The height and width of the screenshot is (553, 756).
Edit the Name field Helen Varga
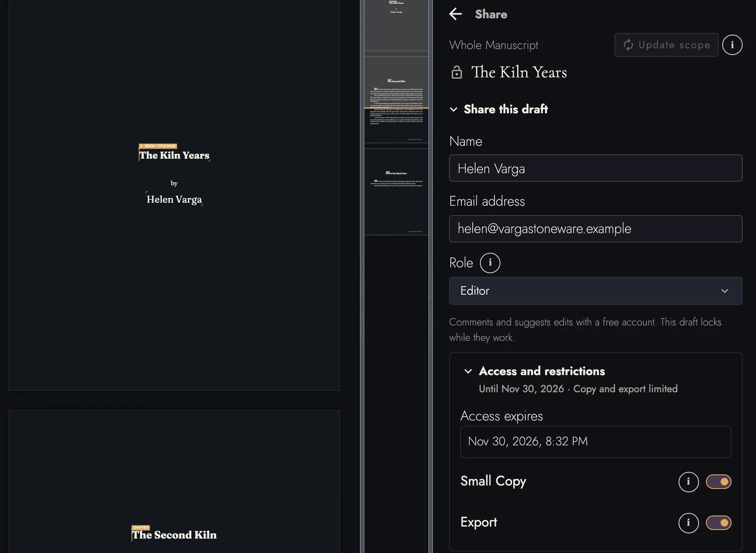595,168
